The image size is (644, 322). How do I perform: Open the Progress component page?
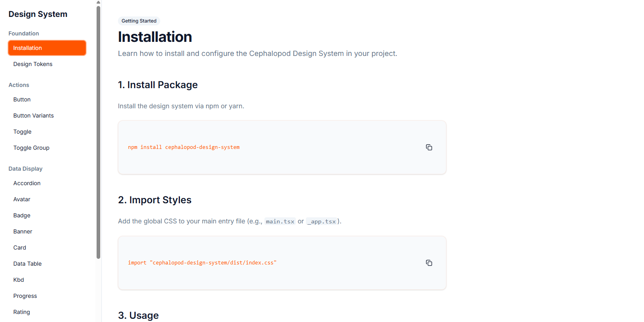click(x=47, y=296)
